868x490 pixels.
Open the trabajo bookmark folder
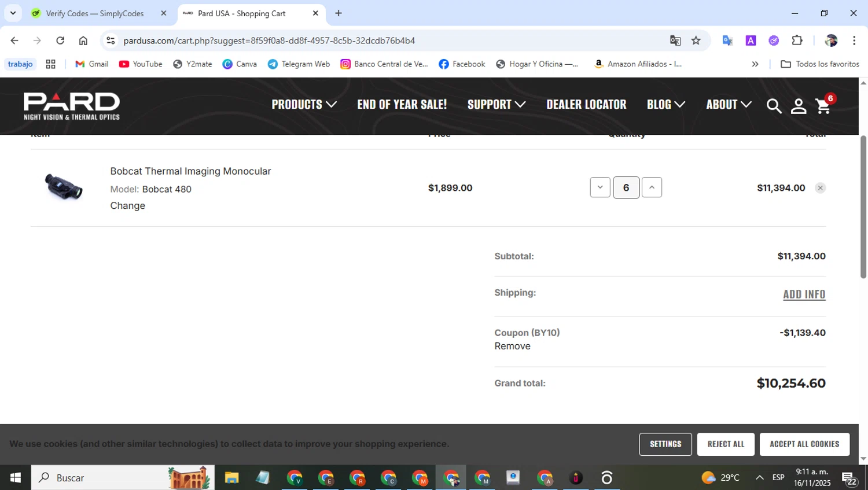20,64
